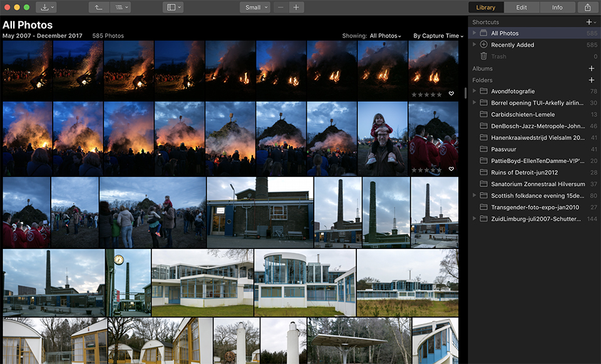
Task: Increase thumbnail size with plus button
Action: tap(296, 8)
